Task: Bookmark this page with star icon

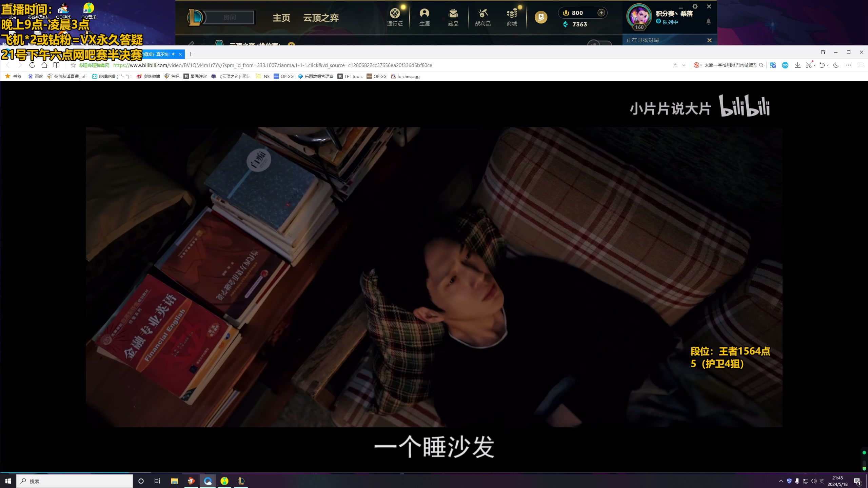Action: [x=73, y=65]
